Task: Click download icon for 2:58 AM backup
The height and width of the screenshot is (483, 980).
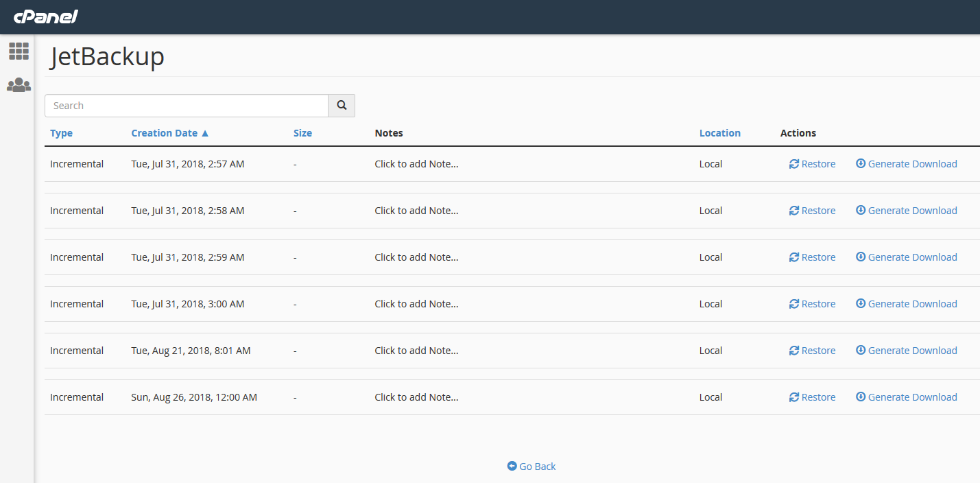Action: [861, 210]
